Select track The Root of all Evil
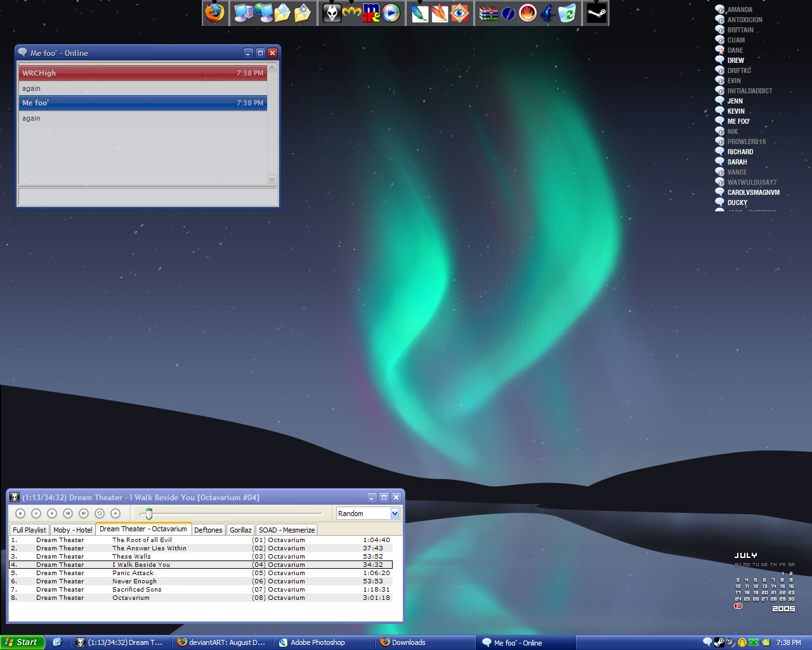812x650 pixels. point(200,540)
